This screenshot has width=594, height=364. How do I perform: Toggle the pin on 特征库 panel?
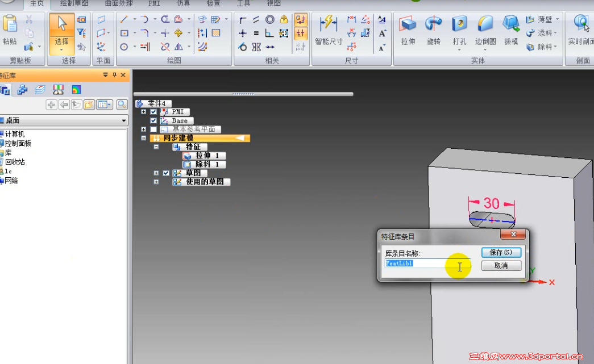pos(114,75)
